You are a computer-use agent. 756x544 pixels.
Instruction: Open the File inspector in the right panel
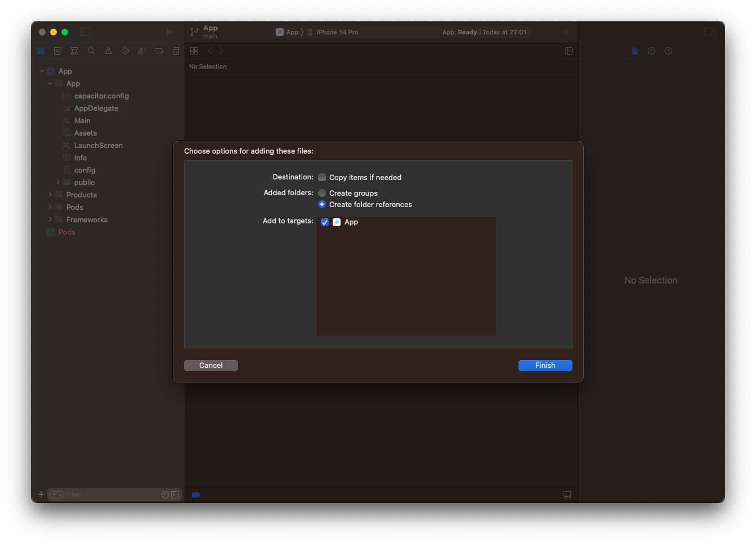tap(634, 51)
